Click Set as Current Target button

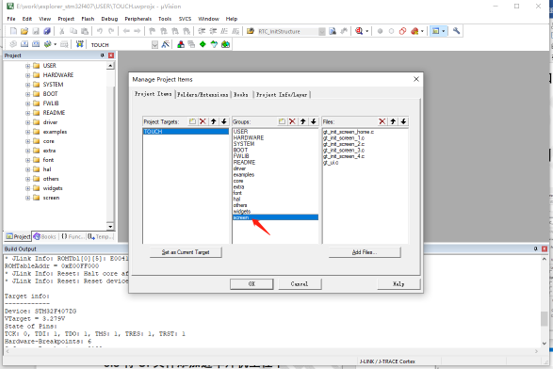(186, 252)
